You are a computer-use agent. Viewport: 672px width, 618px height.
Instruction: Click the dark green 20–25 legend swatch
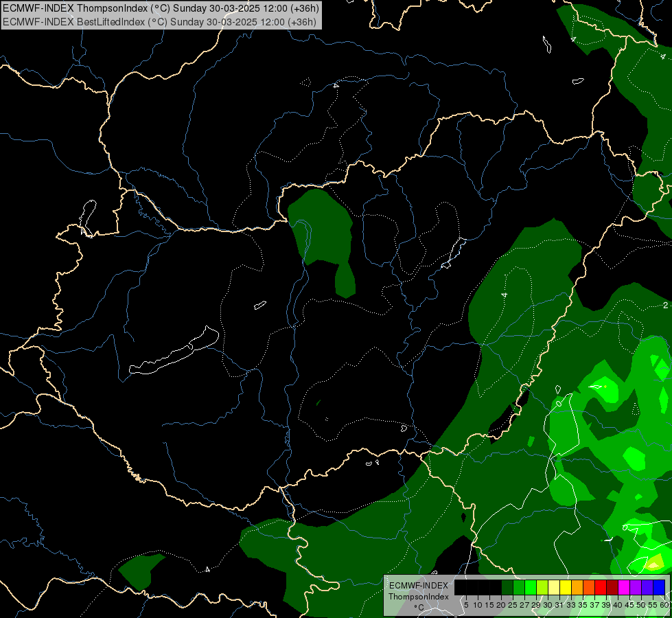507,587
